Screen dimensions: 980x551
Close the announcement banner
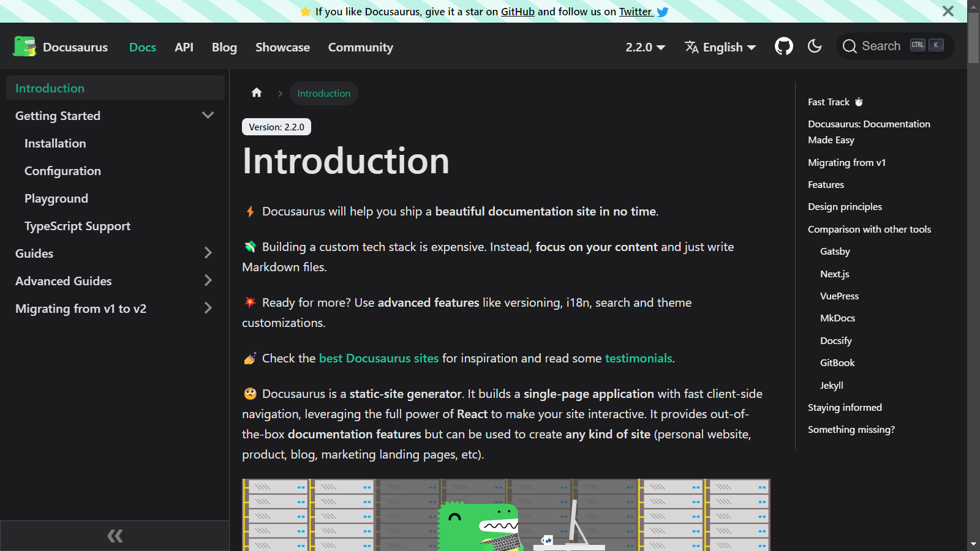(x=948, y=11)
